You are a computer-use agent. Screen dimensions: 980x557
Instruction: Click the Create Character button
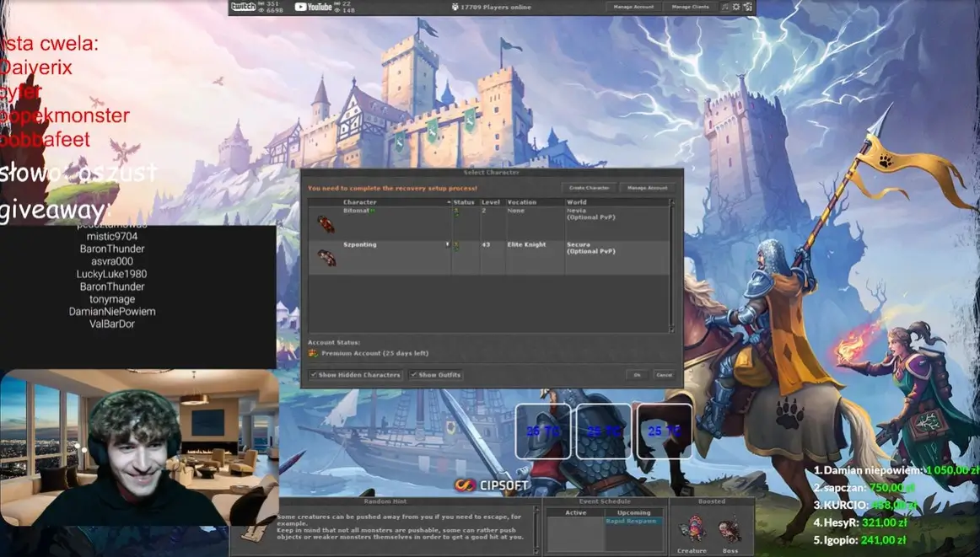[589, 187]
